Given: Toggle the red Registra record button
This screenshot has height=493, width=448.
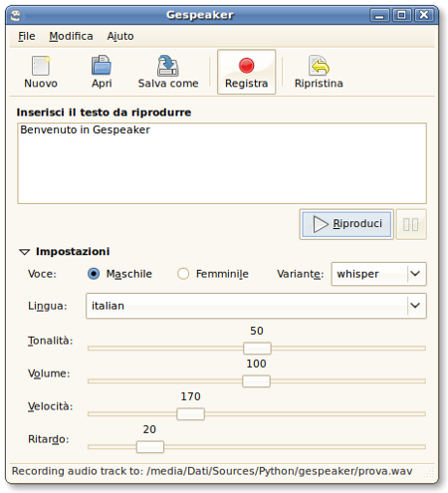Looking at the screenshot, I should 246,72.
